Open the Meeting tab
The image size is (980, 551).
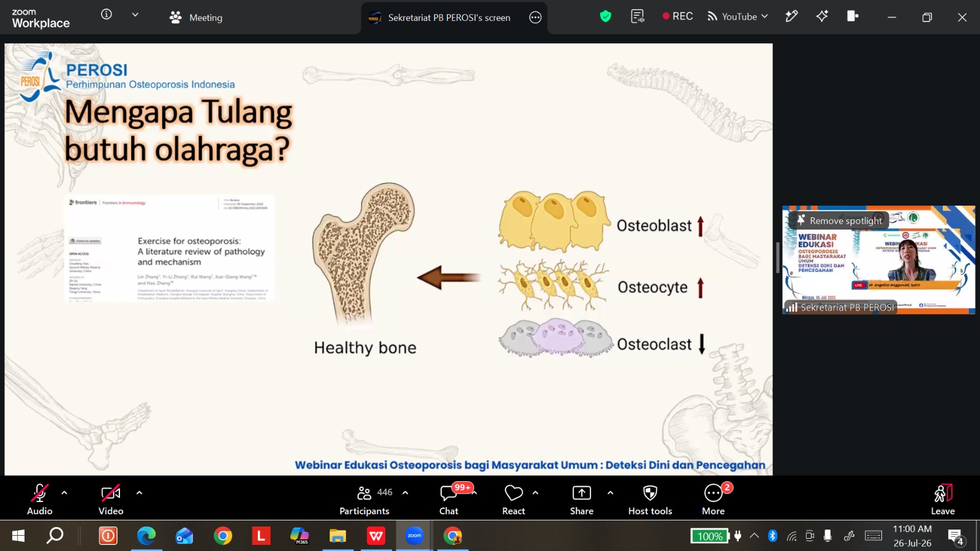click(x=196, y=17)
